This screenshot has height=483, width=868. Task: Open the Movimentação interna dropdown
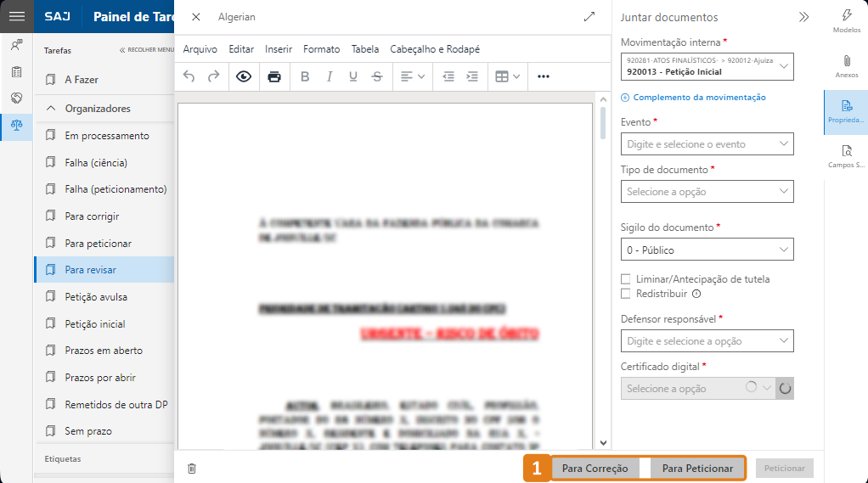point(707,66)
